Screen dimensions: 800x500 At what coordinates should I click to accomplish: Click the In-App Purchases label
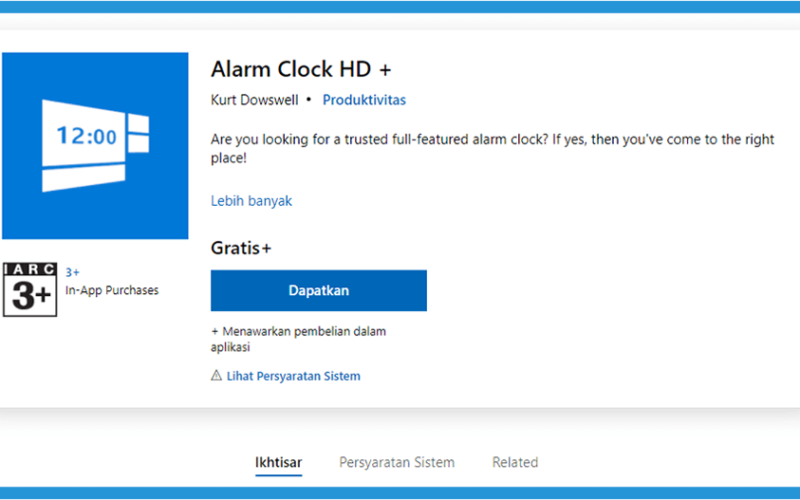(112, 290)
